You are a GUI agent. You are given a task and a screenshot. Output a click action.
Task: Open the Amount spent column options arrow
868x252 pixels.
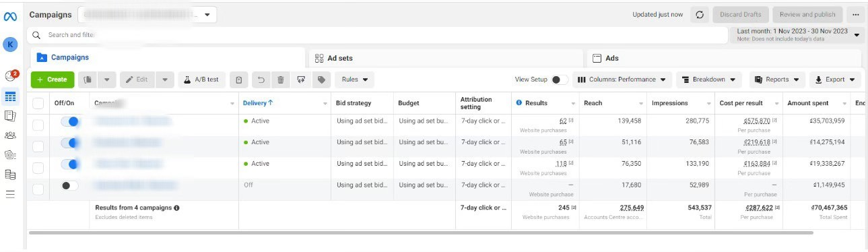tap(844, 104)
